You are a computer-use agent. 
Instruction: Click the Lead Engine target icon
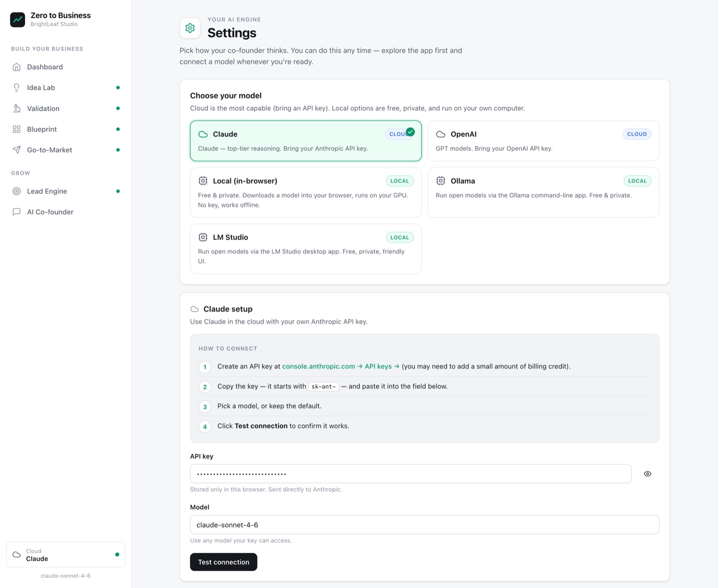pyautogui.click(x=16, y=191)
